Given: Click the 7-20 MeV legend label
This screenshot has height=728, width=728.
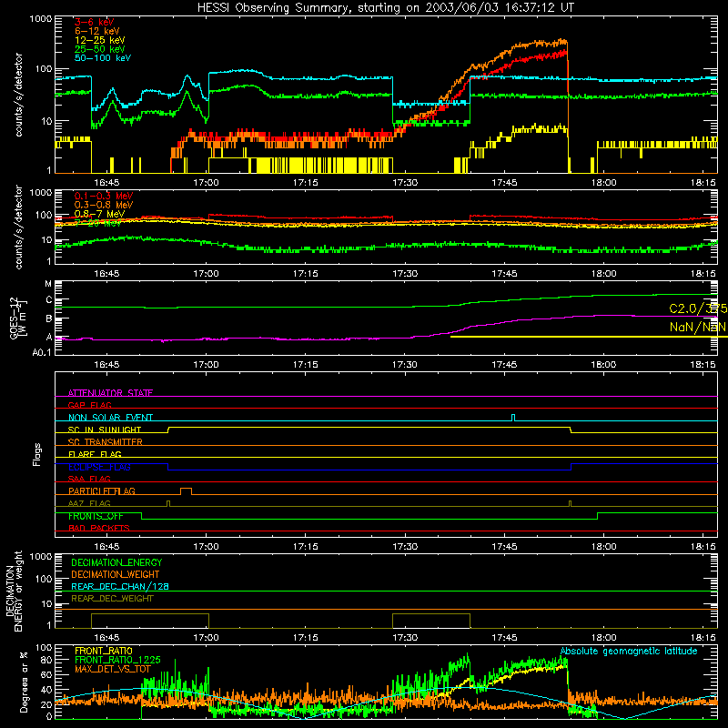Looking at the screenshot, I should tap(97, 223).
